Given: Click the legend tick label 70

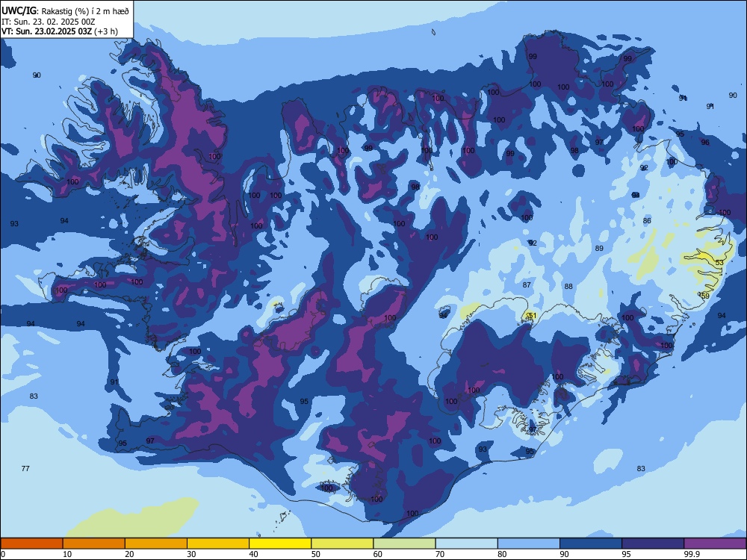Looking at the screenshot, I should pyautogui.click(x=440, y=554).
